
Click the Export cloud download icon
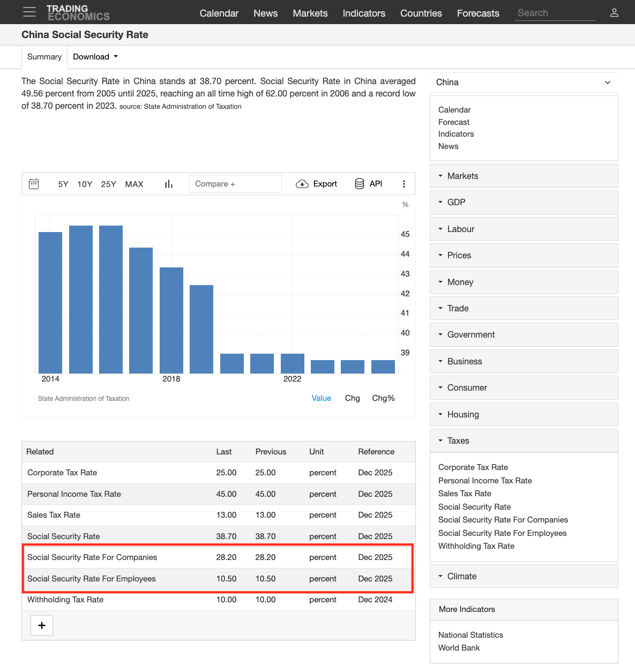point(302,184)
